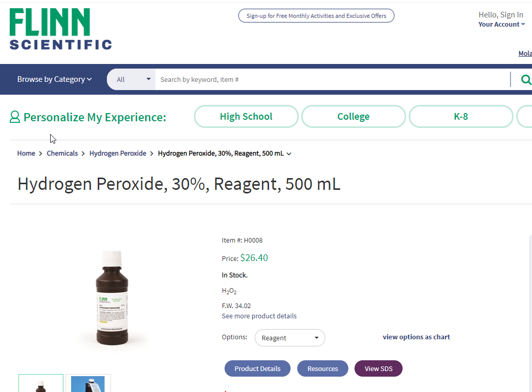Click Hello, Sign In text

point(501,15)
